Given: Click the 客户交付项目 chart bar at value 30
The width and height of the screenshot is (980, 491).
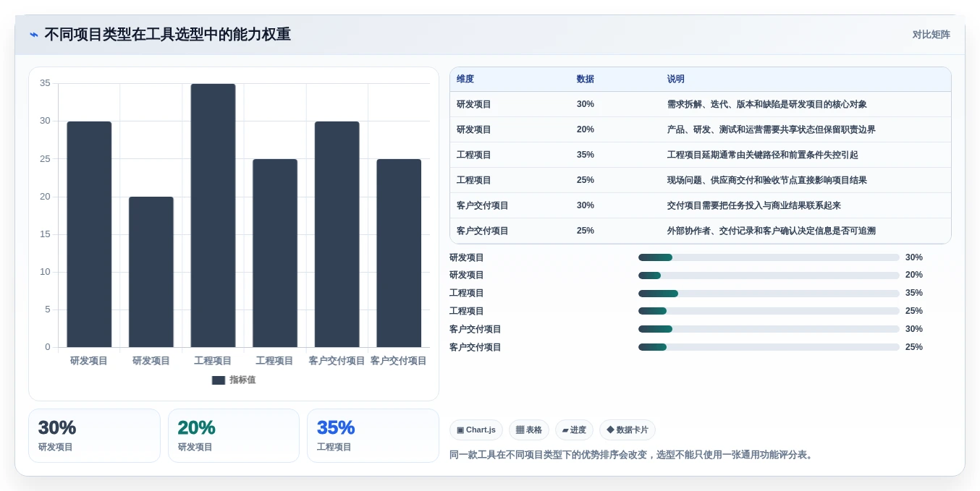Looking at the screenshot, I should pyautogui.click(x=337, y=234).
